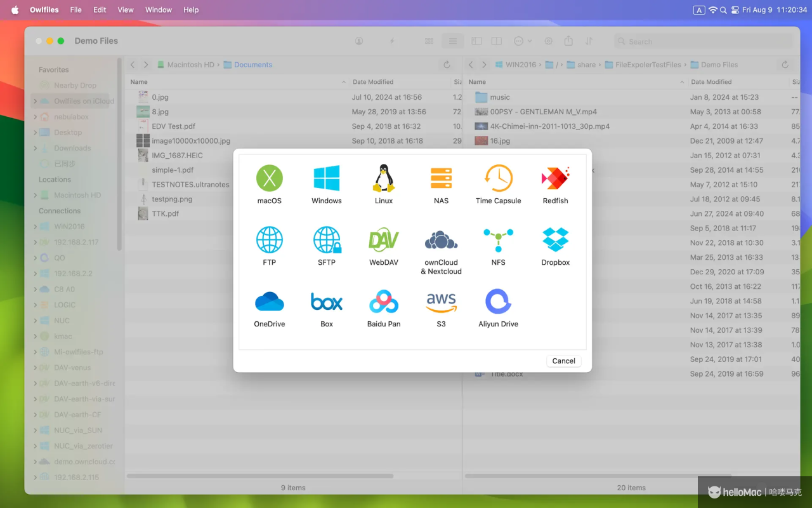The image size is (812, 508).
Task: Refresh the left Documents pane
Action: (x=447, y=65)
